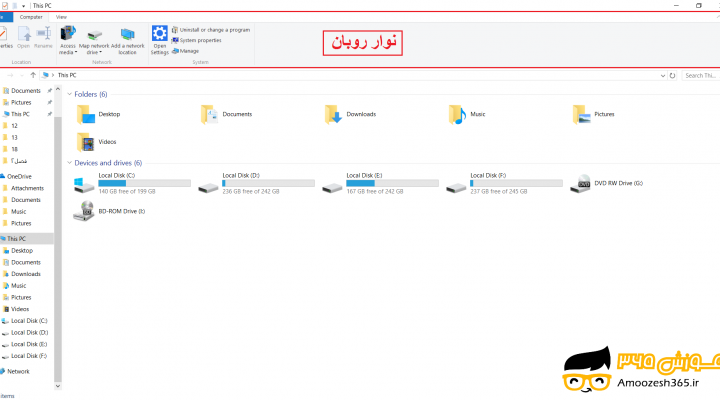720x400 pixels.
Task: Open Access media dropdown arrow
Action: click(76, 52)
